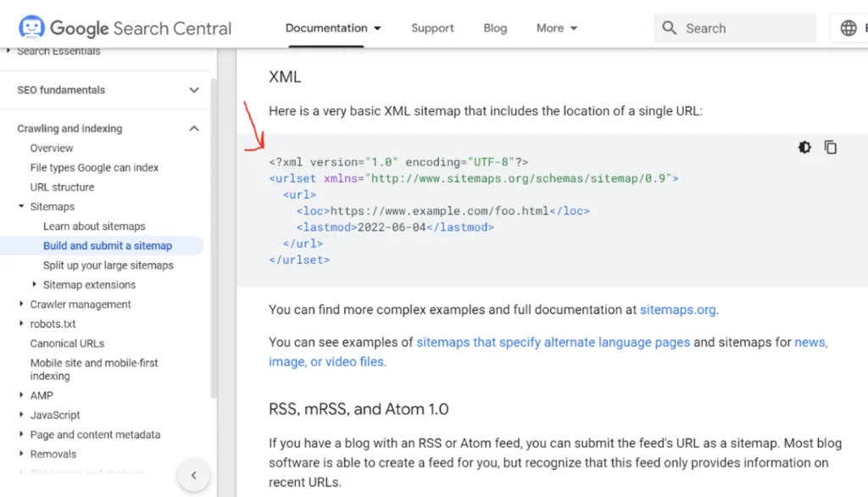Open the Documentation dropdown menu

click(x=332, y=27)
